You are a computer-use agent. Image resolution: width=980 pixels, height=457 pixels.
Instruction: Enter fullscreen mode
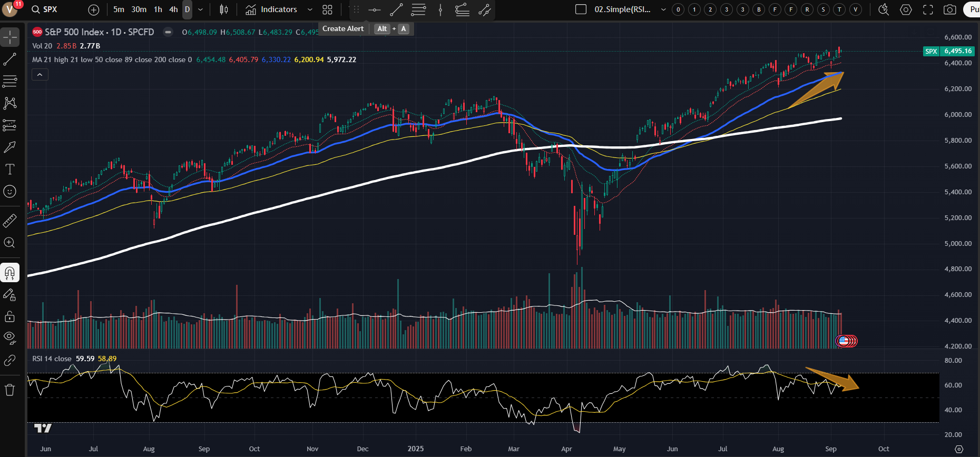click(x=928, y=9)
